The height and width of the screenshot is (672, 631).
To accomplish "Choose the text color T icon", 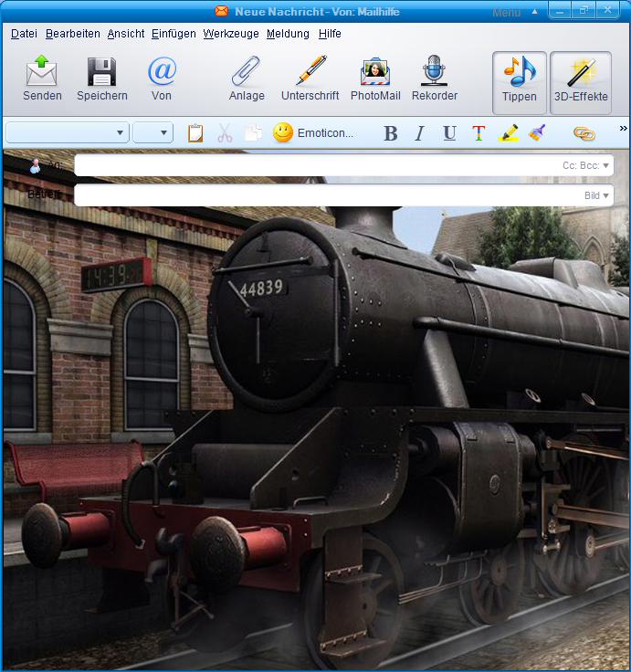I will [x=479, y=133].
